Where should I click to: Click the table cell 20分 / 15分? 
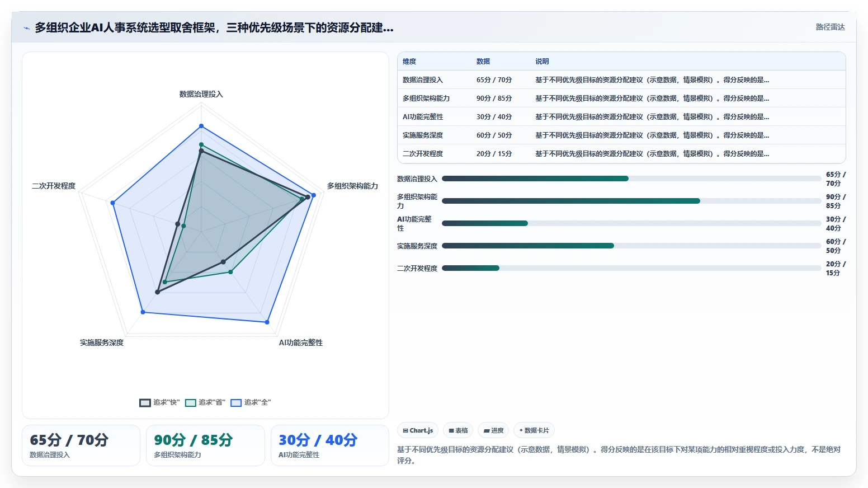[494, 154]
